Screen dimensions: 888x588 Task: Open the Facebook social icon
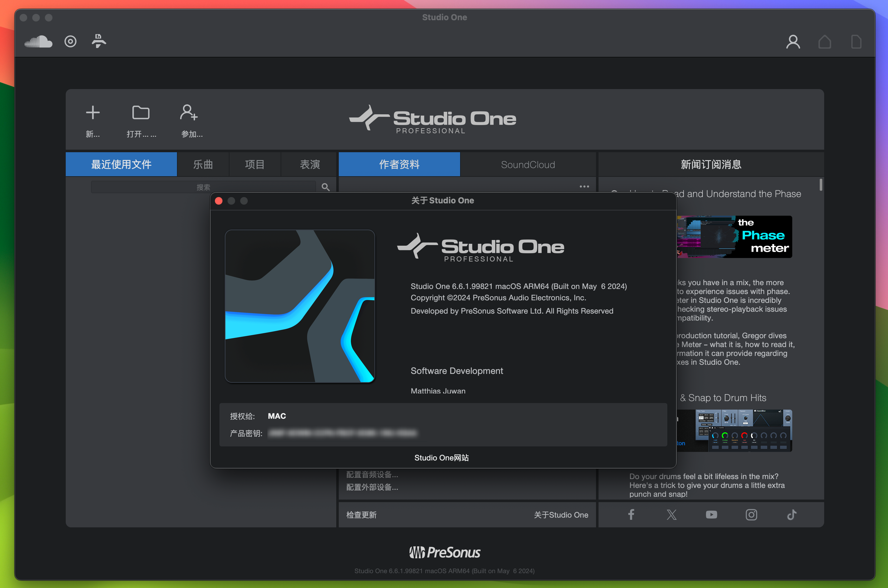coord(631,514)
